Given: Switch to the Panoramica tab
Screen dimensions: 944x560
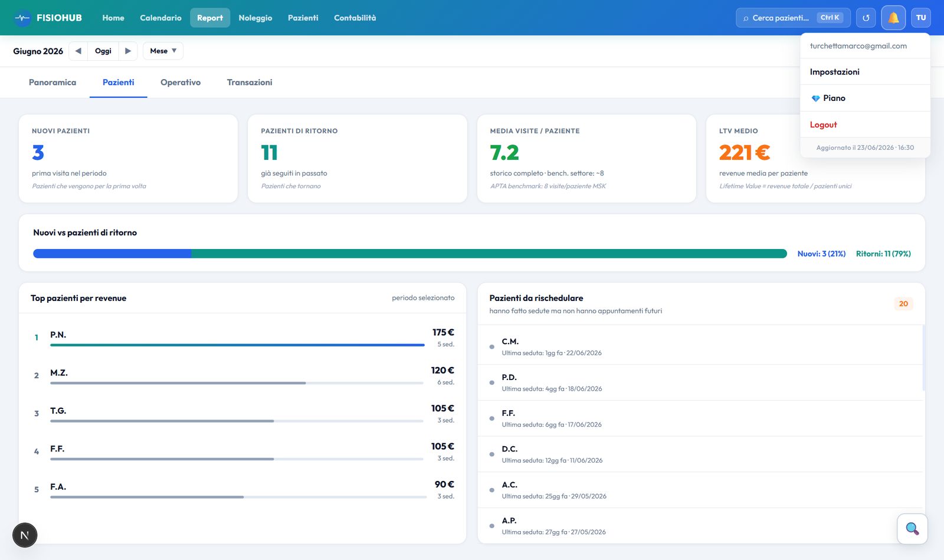Looking at the screenshot, I should click(53, 83).
